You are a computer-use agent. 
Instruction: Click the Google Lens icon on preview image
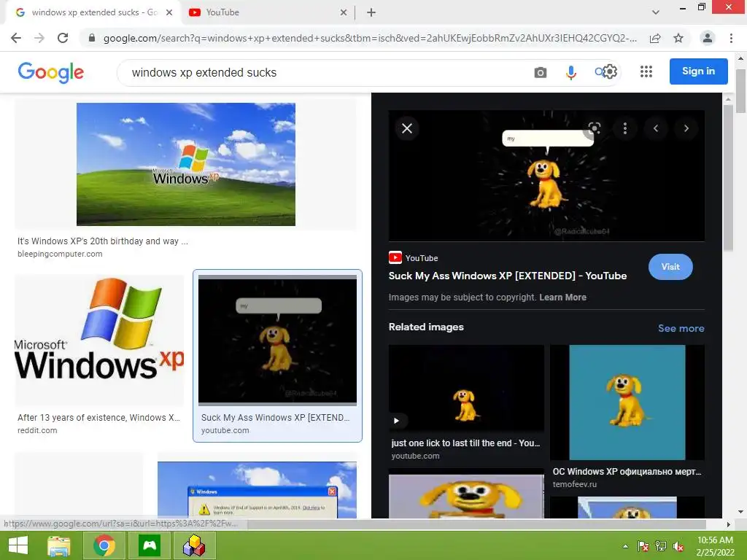point(594,128)
